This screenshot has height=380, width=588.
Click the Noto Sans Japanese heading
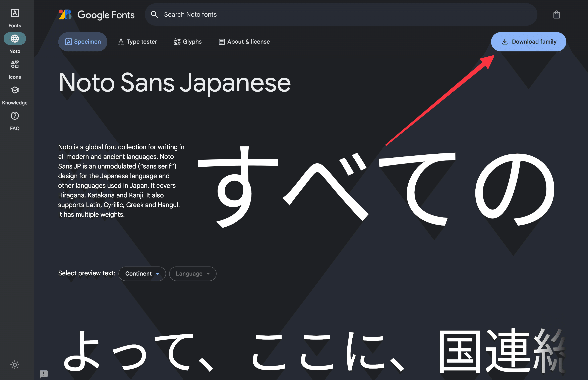coord(174,83)
